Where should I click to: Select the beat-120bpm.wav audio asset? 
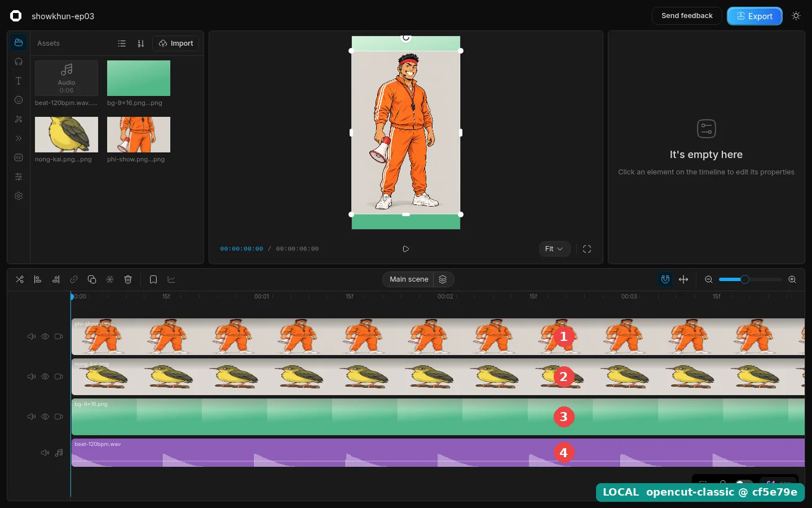pos(67,78)
